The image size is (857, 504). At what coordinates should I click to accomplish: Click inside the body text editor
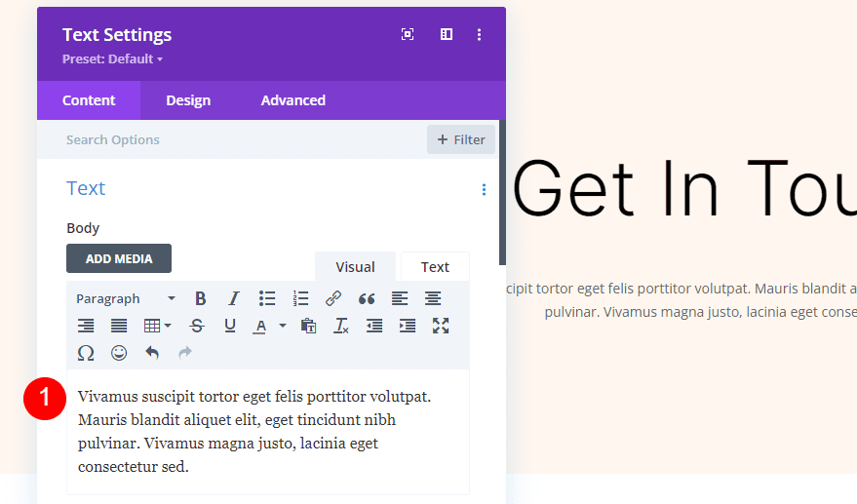(x=268, y=431)
